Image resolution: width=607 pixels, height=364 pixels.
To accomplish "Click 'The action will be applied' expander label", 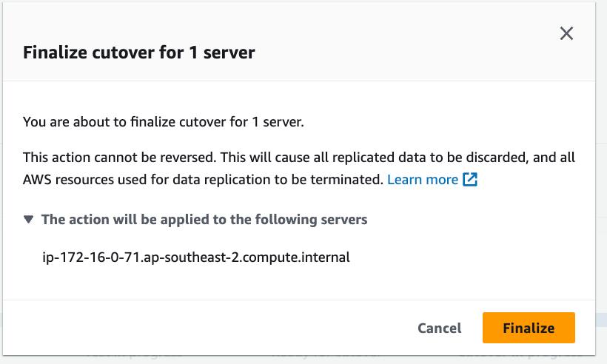I will 204,220.
